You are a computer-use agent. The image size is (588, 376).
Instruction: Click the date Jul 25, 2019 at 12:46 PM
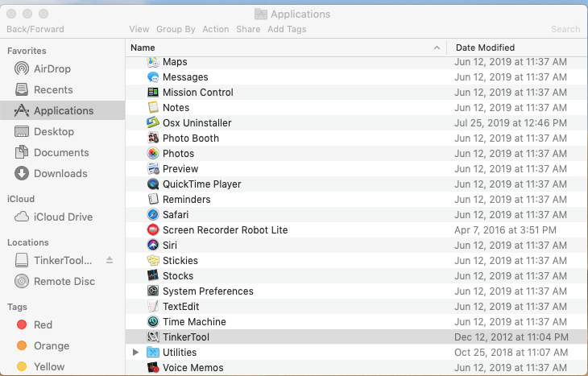[511, 123]
